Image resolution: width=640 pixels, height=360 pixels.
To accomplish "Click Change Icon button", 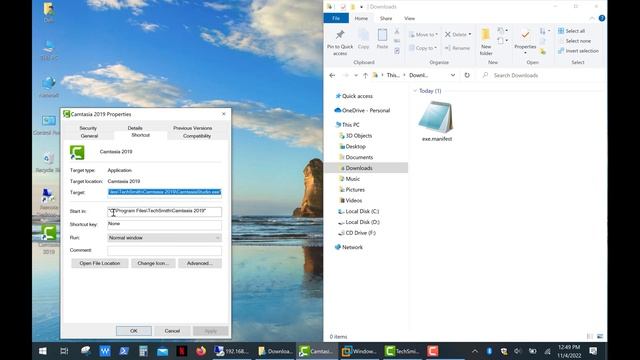I will click(153, 263).
